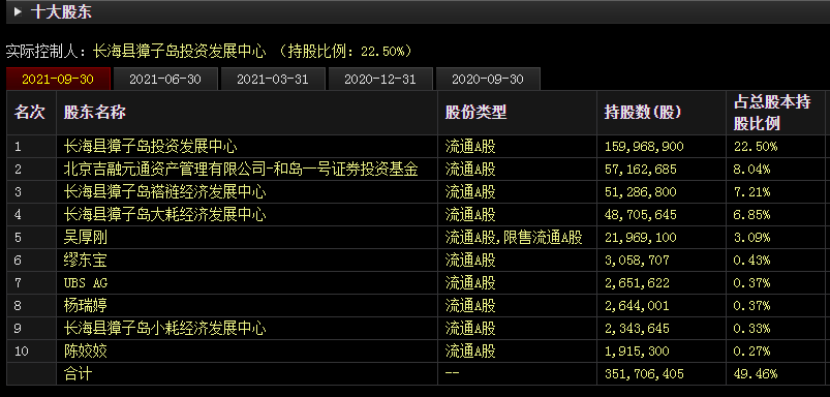The height and width of the screenshot is (397, 830).
Task: Click the 0.33% ratio cell
Action: pos(752,329)
